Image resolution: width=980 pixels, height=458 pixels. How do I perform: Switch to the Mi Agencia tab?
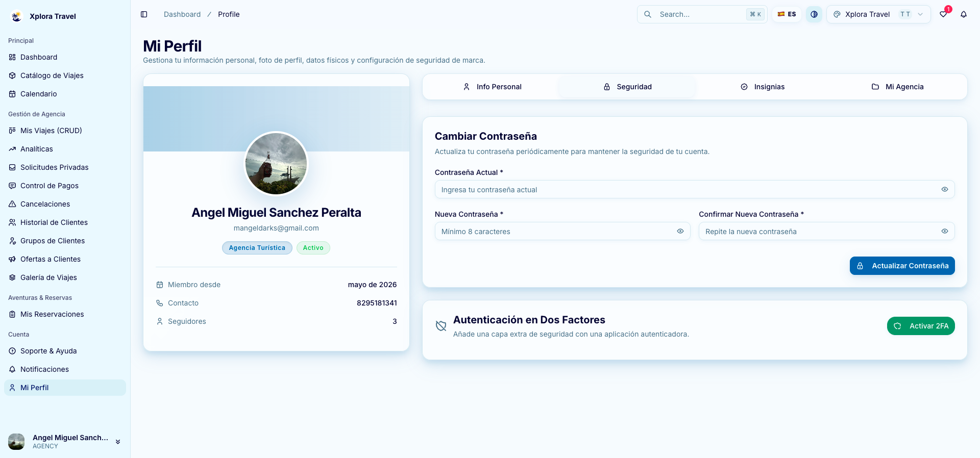897,87
